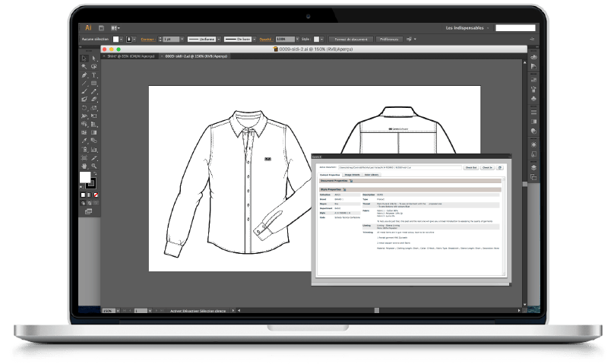Set the None (red slash) paint mode
This screenshot has height=364, width=614.
click(x=96, y=195)
